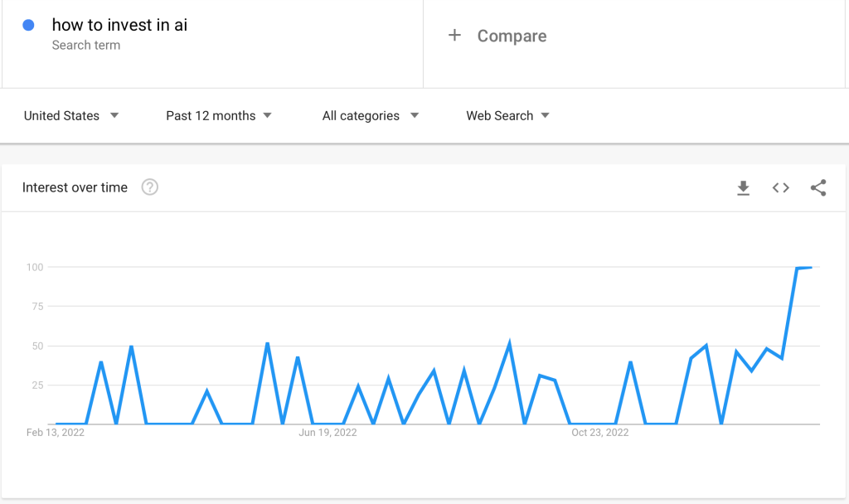Click the 'Search term' subtitle label
This screenshot has width=849, height=504.
(86, 46)
